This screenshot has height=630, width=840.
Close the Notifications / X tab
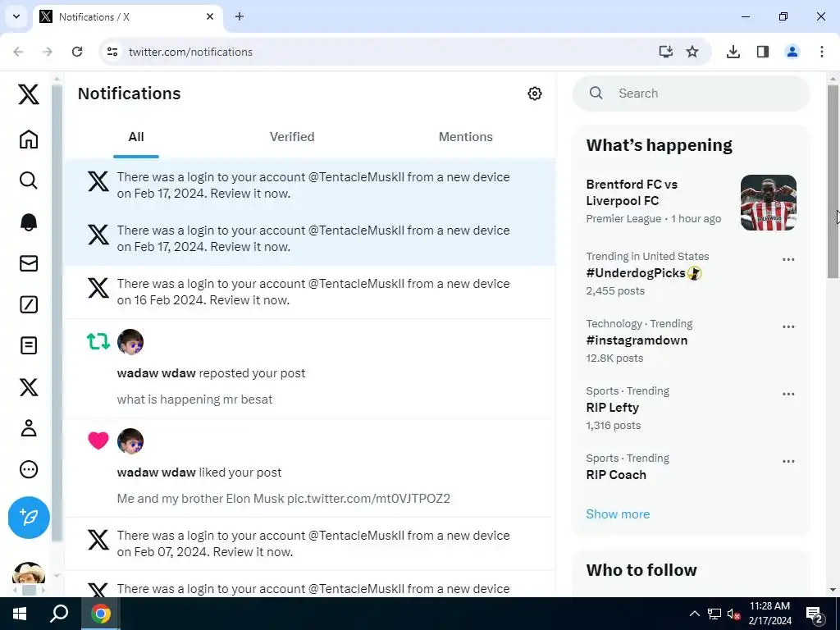pyautogui.click(x=210, y=16)
